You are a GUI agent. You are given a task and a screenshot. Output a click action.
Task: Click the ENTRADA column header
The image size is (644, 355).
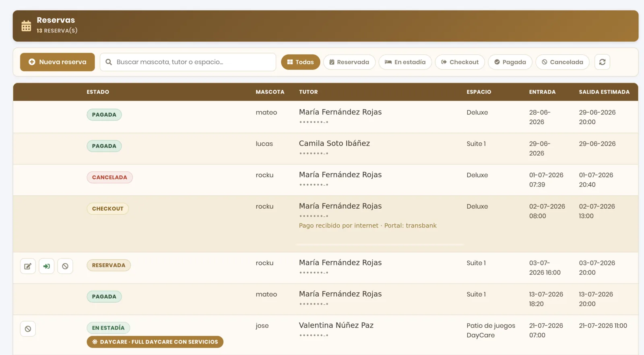542,92
